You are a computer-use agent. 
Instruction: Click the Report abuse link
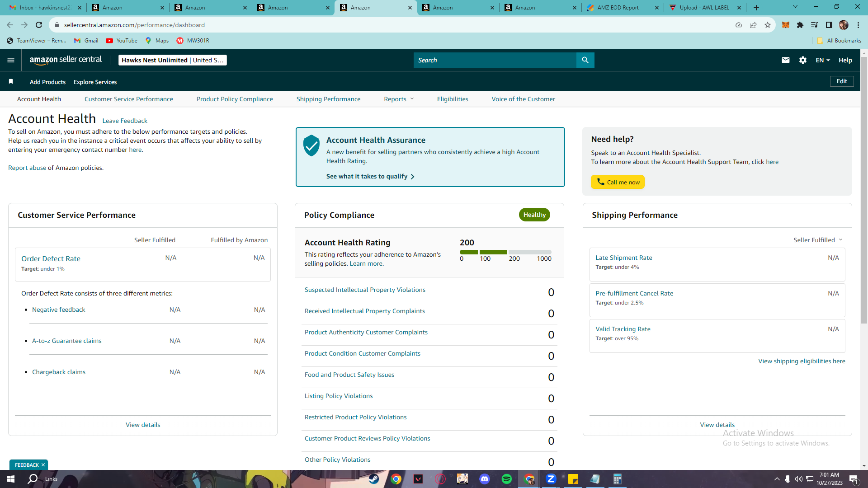(x=27, y=168)
